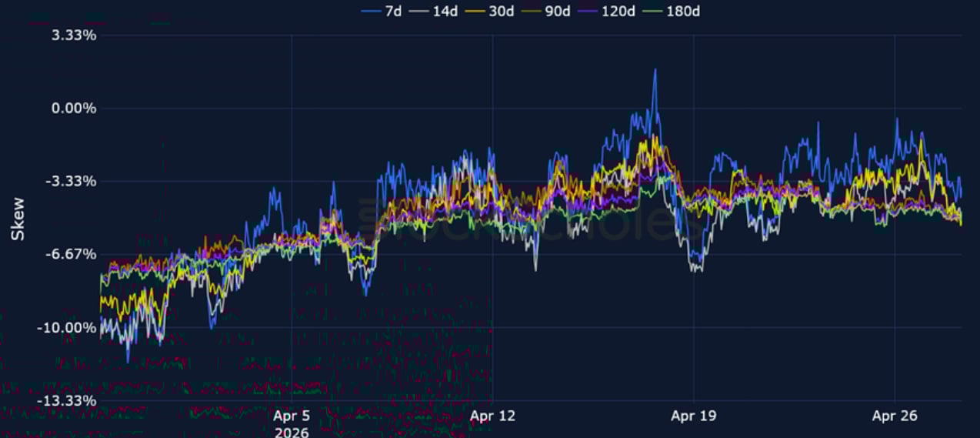This screenshot has width=980, height=438.
Task: Click the Apr 19 x-axis date label
Action: pyautogui.click(x=694, y=416)
